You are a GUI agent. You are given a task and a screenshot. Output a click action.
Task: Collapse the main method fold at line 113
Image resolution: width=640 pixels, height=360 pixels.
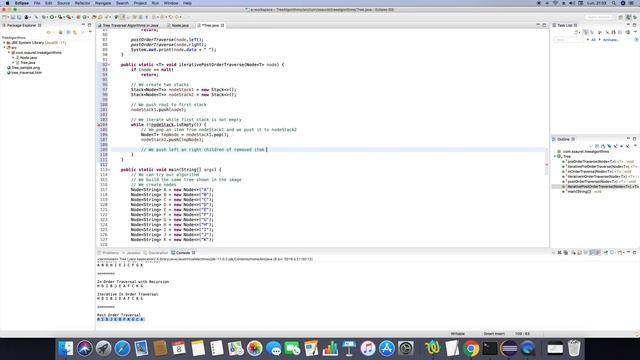(x=109, y=169)
